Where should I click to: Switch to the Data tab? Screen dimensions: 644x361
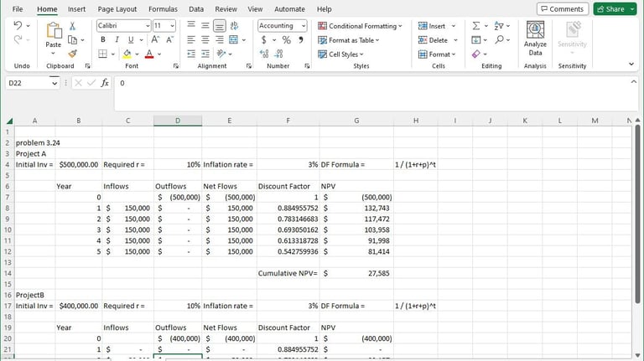pyautogui.click(x=196, y=9)
